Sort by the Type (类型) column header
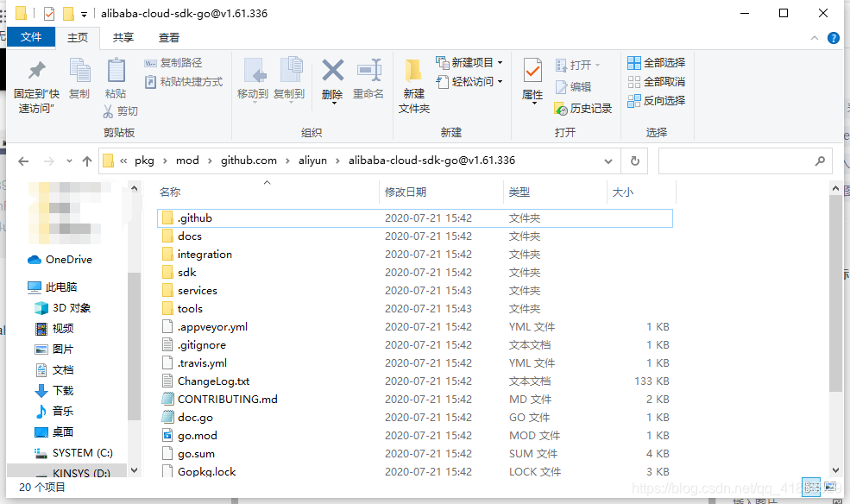Screen dimensions: 850x504 point(519,192)
